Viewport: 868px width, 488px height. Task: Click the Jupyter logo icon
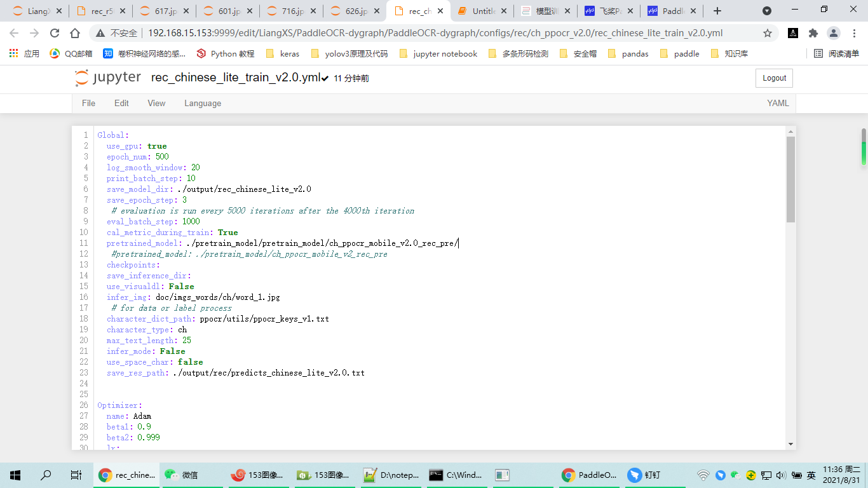tap(82, 78)
